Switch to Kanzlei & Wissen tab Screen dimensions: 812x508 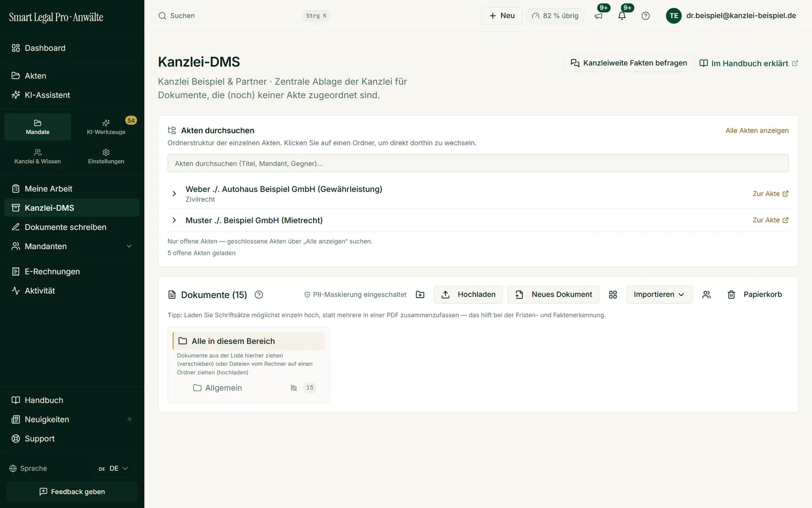click(x=38, y=156)
